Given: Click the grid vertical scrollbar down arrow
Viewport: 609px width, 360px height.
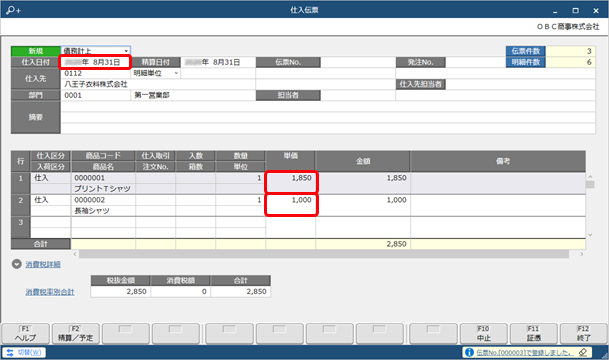Looking at the screenshot, I should (590, 235).
